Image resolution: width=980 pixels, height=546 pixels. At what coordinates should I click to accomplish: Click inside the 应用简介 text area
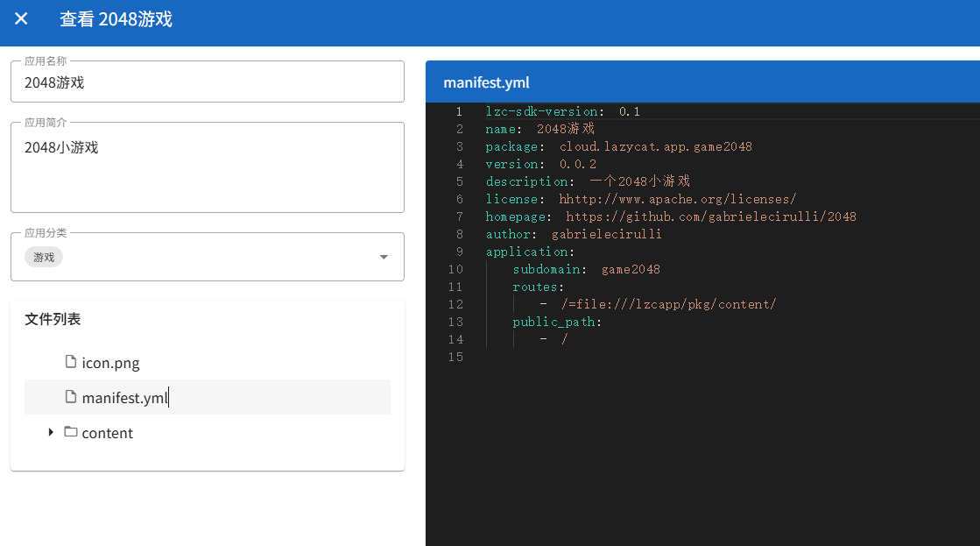pos(208,167)
